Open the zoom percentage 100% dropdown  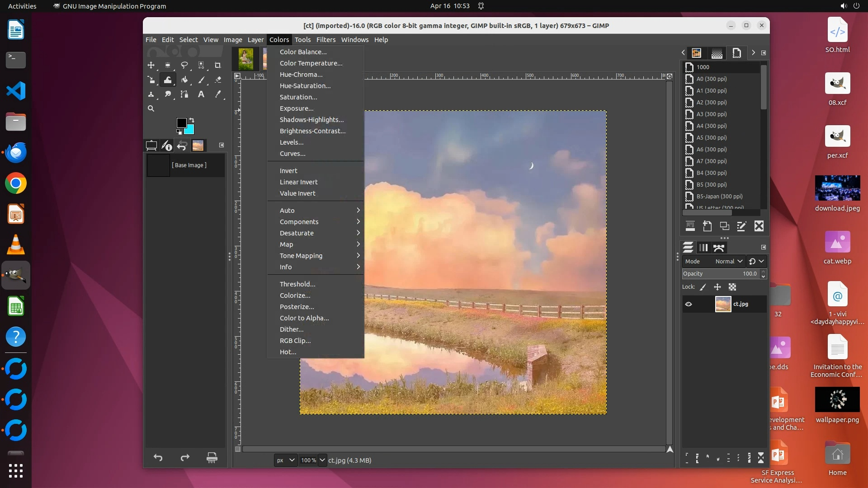tap(322, 460)
